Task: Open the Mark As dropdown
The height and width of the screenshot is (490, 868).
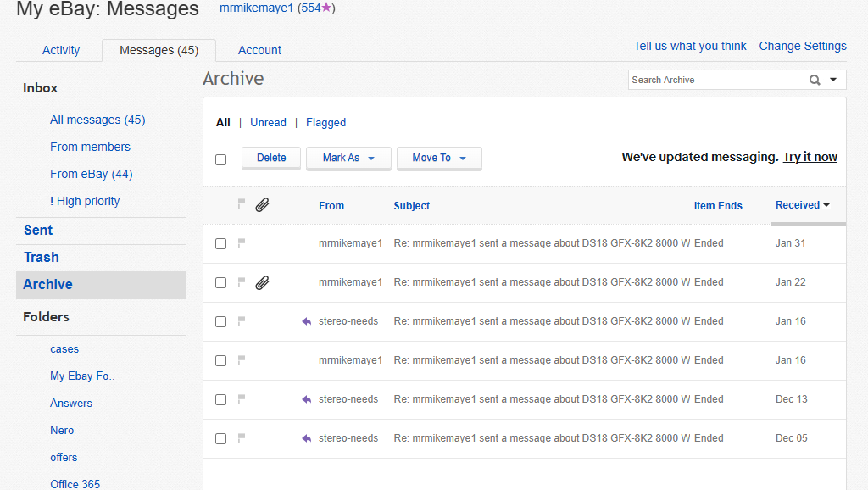Action: coord(348,158)
